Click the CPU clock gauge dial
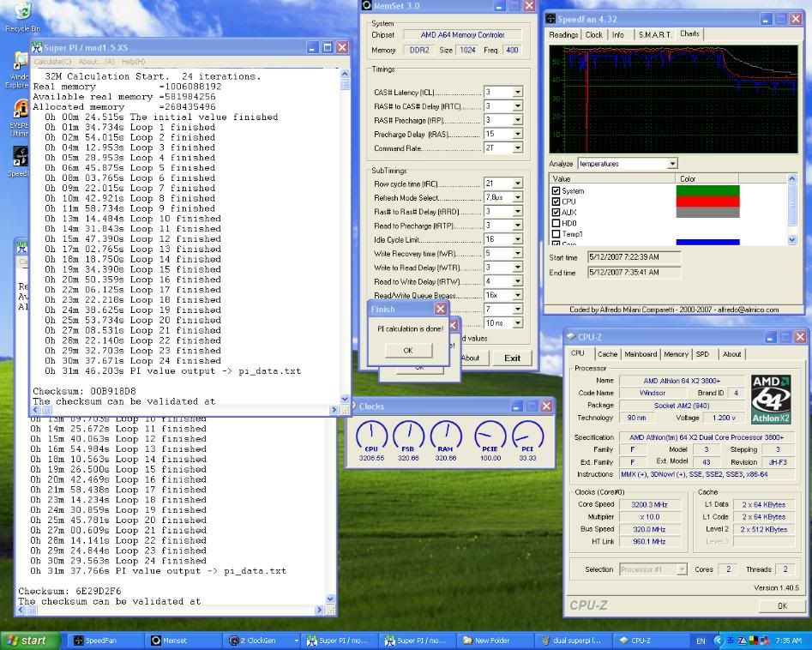Image resolution: width=812 pixels, height=650 pixels. [371, 437]
